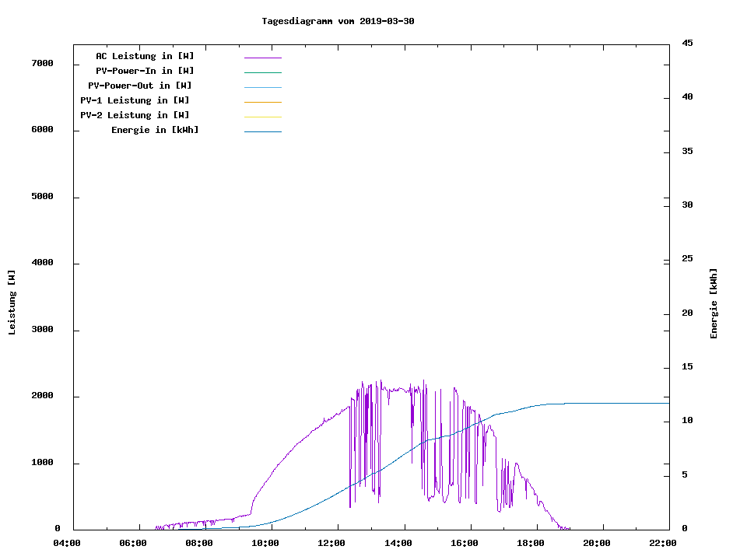Click the PV-2 Leistung legend label

(x=135, y=115)
